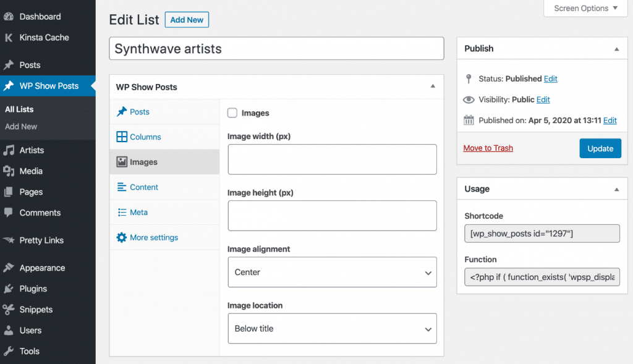Click the WP Show Posts pin icon in sidebar

[x=9, y=86]
